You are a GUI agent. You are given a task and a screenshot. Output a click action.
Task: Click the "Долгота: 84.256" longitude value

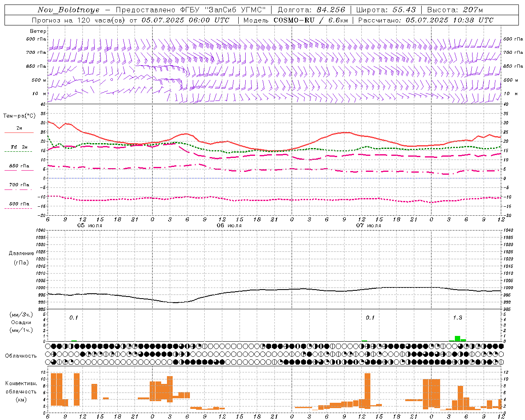coord(311,10)
